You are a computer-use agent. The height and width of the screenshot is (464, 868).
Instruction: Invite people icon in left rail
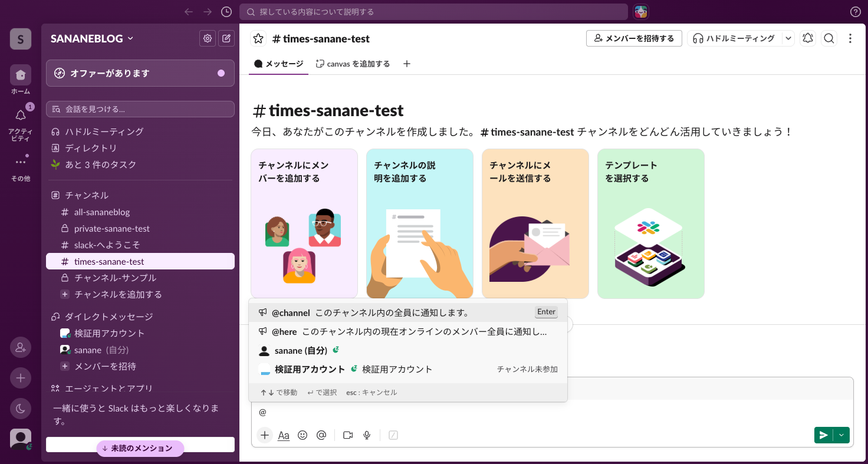tap(21, 347)
